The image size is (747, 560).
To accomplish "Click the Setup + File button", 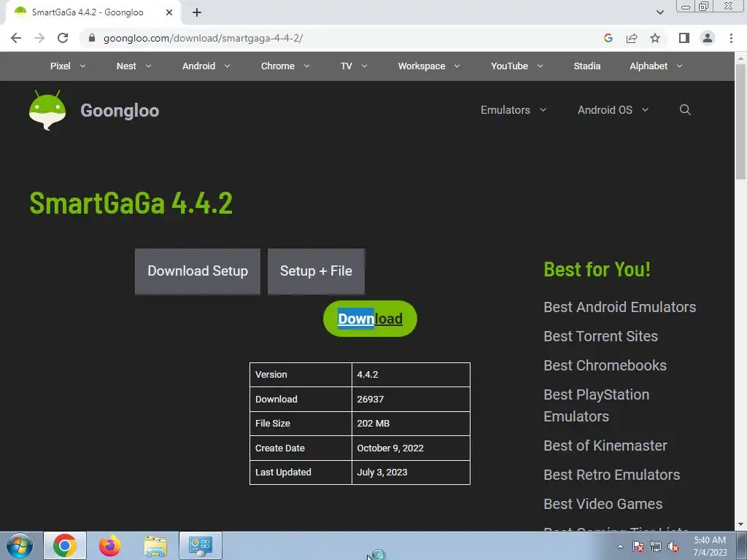I will point(316,271).
